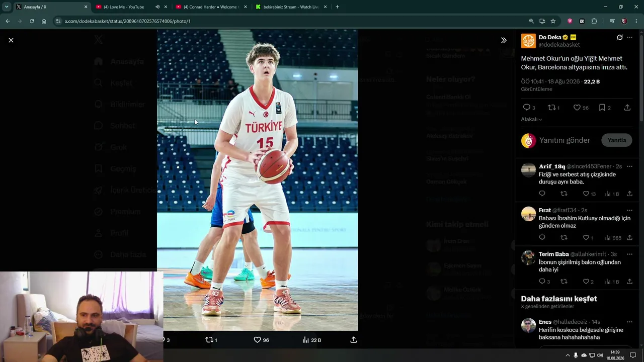644x362 pixels.
Task: Like Do Deka's post in the side panel
Action: click(x=577, y=108)
